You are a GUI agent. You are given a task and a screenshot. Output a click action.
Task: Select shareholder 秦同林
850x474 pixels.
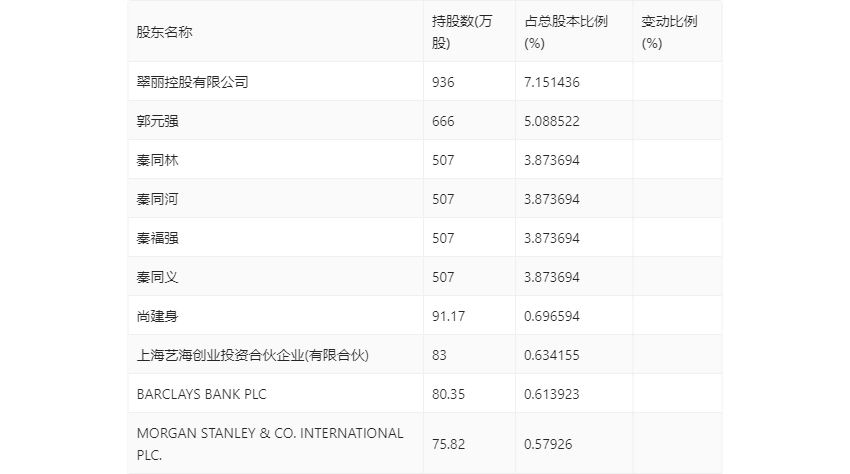click(x=157, y=160)
